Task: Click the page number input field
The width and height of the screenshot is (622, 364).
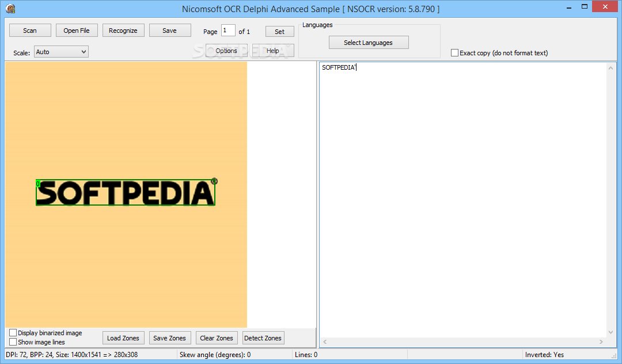Action: click(228, 31)
